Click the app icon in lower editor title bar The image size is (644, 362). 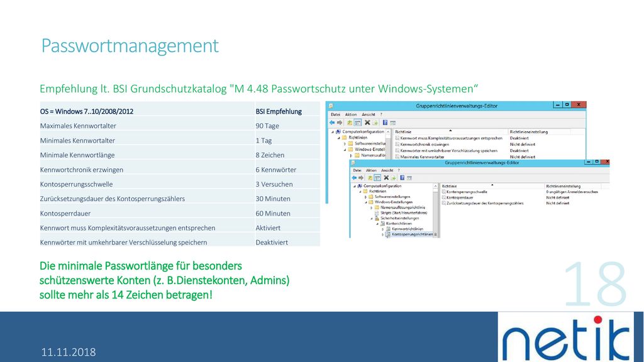[353, 163]
